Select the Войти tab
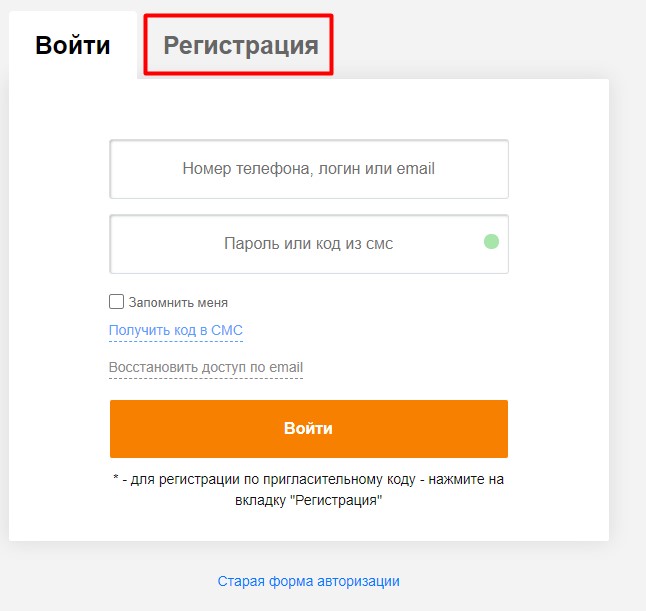This screenshot has height=611, width=646. (x=72, y=45)
